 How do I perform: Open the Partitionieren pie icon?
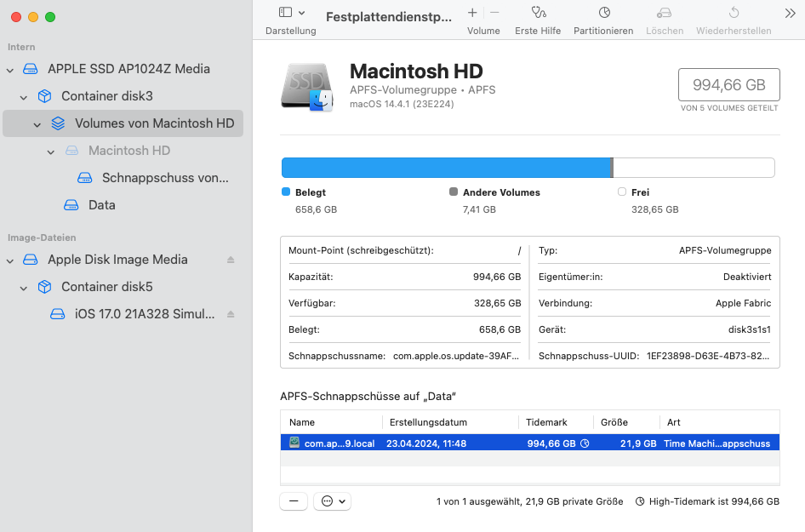[604, 12]
